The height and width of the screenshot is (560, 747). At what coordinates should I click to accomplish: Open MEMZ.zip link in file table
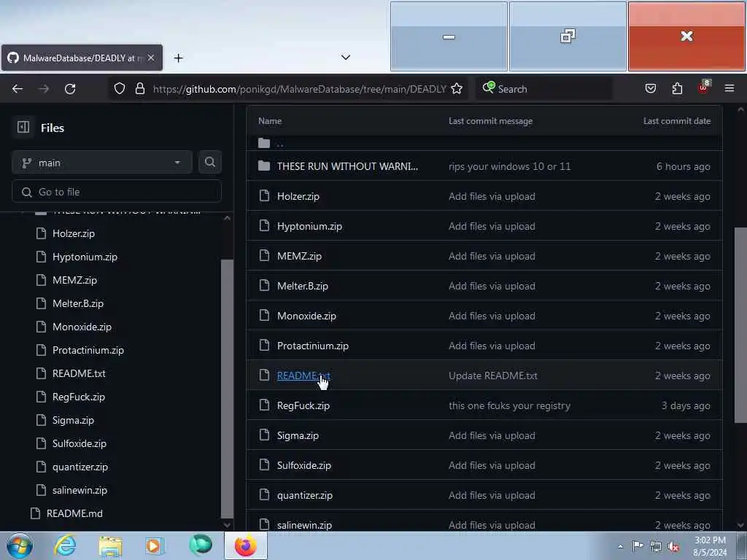click(299, 256)
